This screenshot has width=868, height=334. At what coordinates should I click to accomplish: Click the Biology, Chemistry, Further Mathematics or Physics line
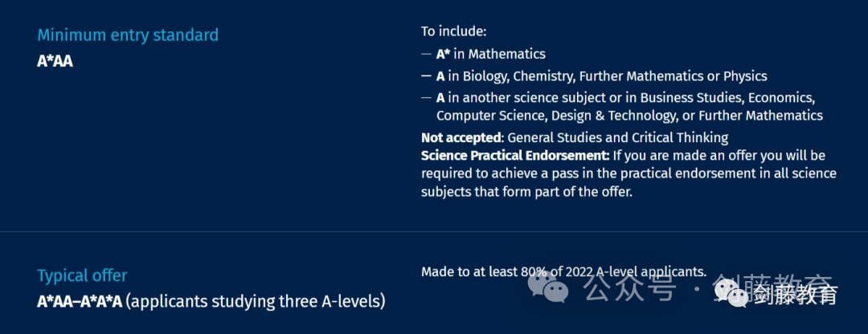(602, 75)
